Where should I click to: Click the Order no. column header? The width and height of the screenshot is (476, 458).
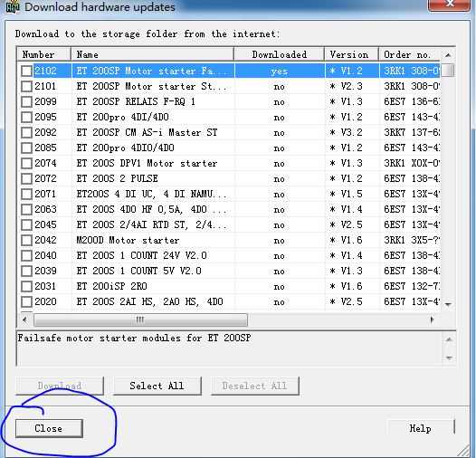point(410,54)
